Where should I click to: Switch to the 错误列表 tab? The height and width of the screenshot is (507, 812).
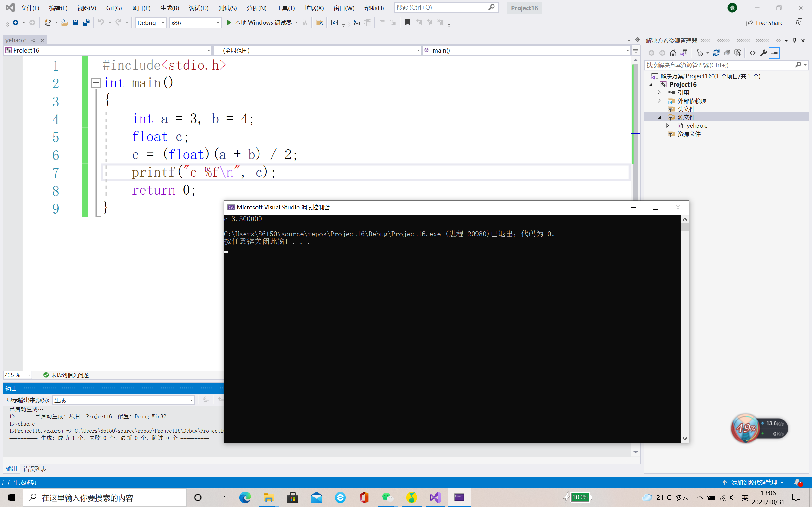[35, 468]
